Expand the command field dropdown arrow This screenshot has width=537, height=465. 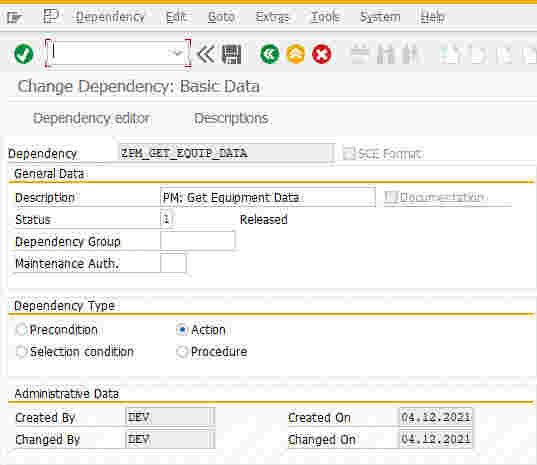pos(177,53)
